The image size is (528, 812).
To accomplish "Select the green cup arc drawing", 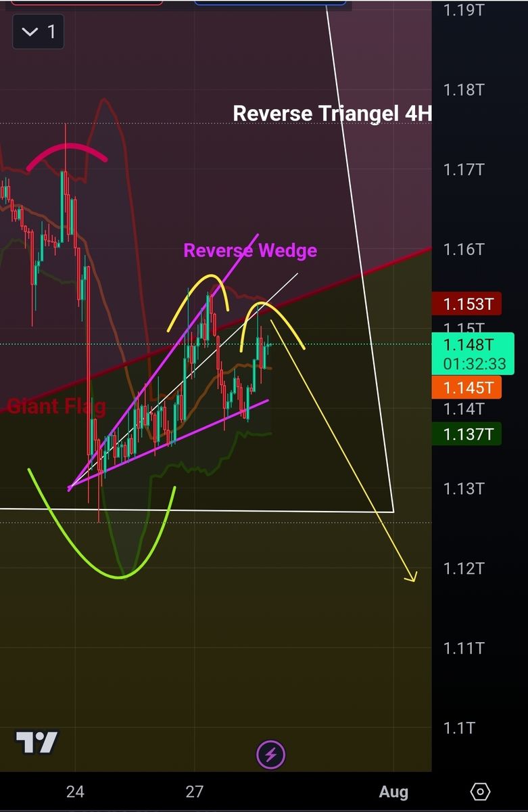I will (122, 577).
